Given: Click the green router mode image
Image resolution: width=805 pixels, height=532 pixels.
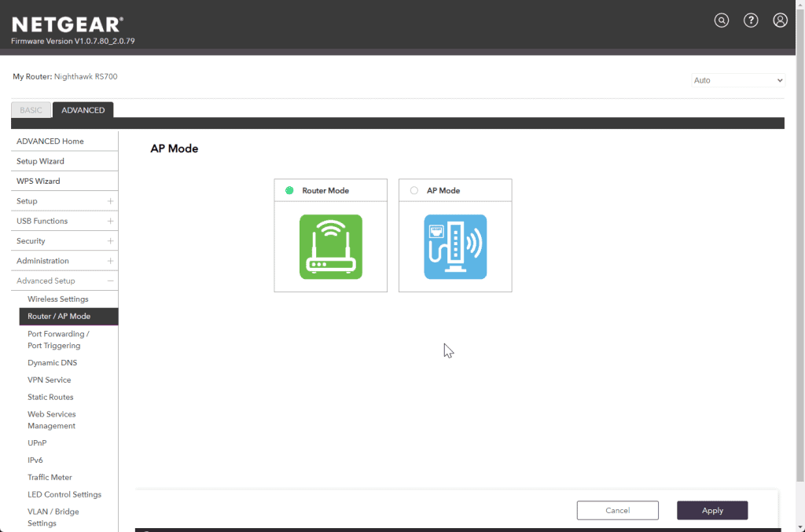Looking at the screenshot, I should [331, 247].
